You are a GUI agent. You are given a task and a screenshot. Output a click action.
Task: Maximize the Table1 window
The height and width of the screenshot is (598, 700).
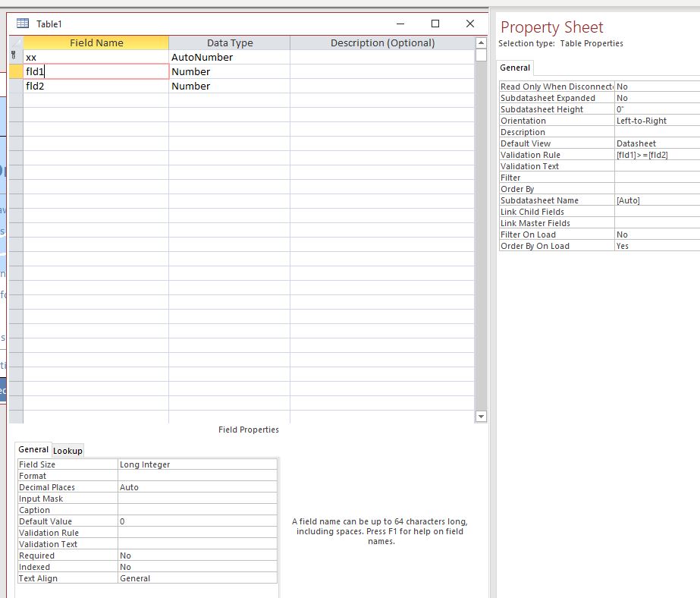click(435, 24)
